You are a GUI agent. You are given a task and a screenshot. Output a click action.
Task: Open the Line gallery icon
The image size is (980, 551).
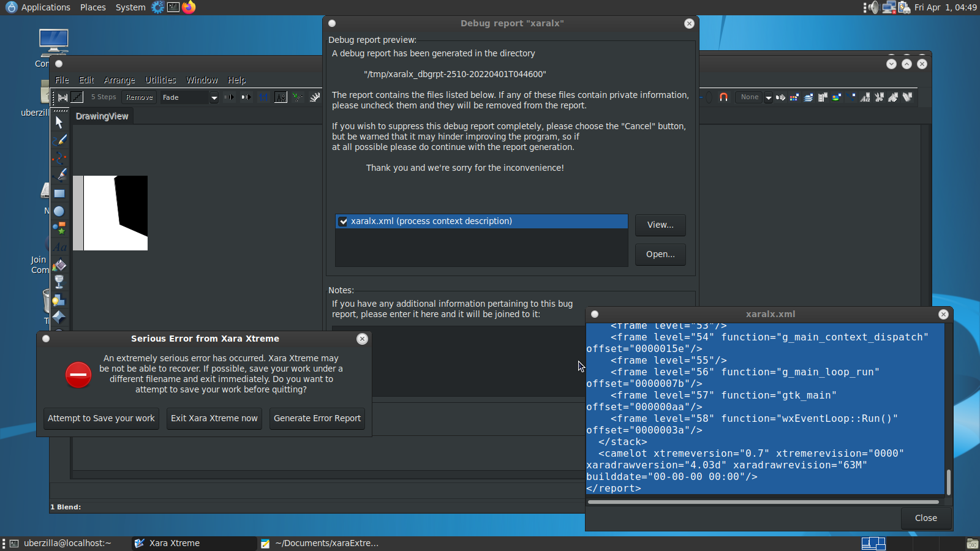[851, 97]
